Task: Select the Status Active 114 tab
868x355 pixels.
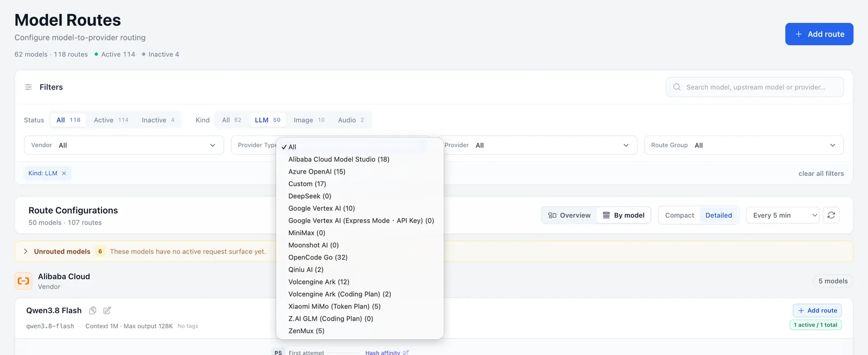Action: pos(111,120)
